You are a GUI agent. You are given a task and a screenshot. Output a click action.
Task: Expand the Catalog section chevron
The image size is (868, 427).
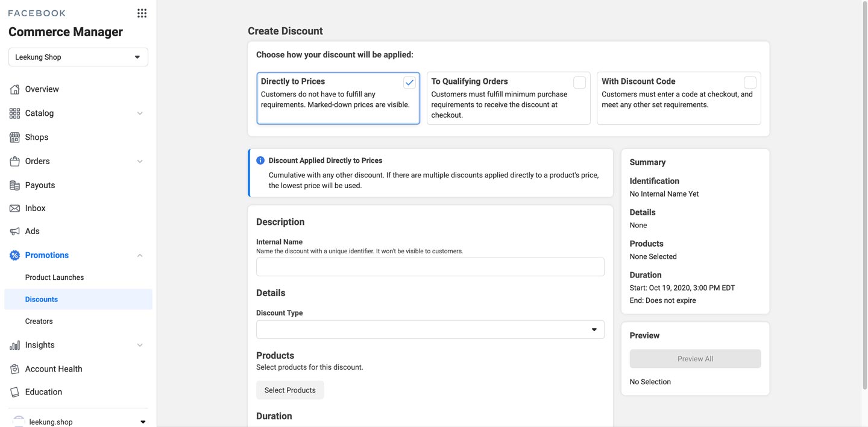coord(140,113)
